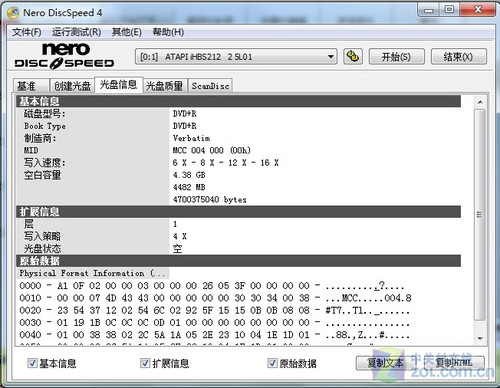The height and width of the screenshot is (388, 500).
Task: Click the scrollbar up arrow
Action: coord(480,102)
